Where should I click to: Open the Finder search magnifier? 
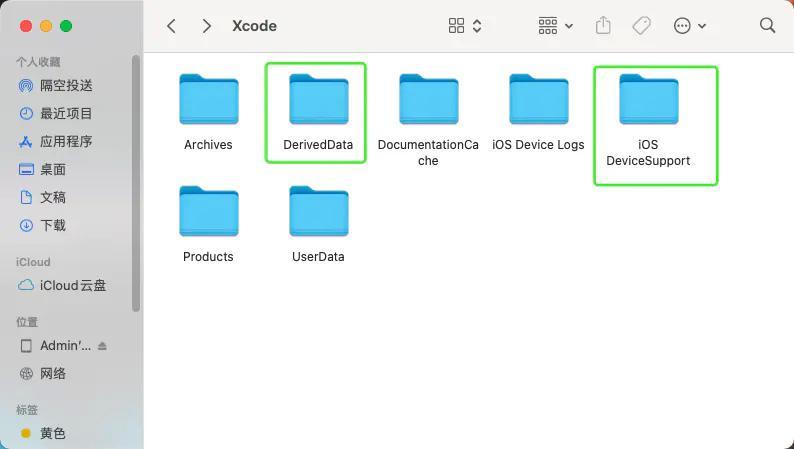[x=768, y=25]
